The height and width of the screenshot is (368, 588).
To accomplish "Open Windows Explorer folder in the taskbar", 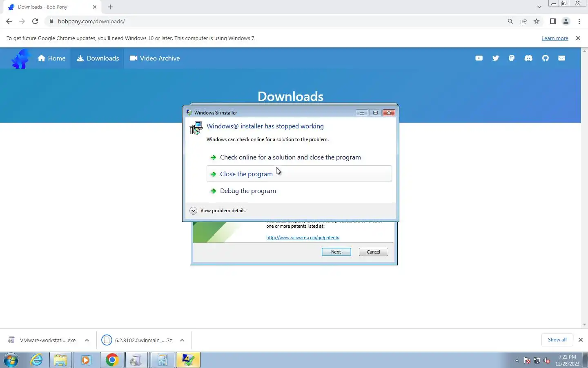I will click(x=61, y=360).
